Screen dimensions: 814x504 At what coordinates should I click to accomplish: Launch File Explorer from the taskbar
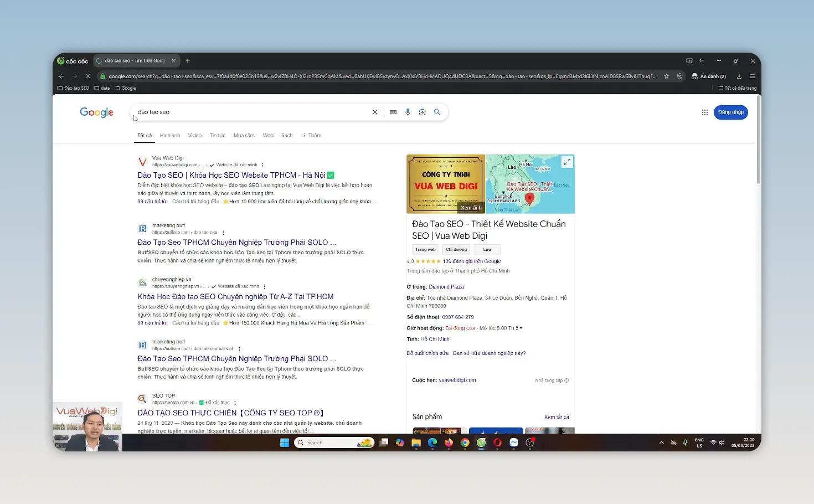416,443
